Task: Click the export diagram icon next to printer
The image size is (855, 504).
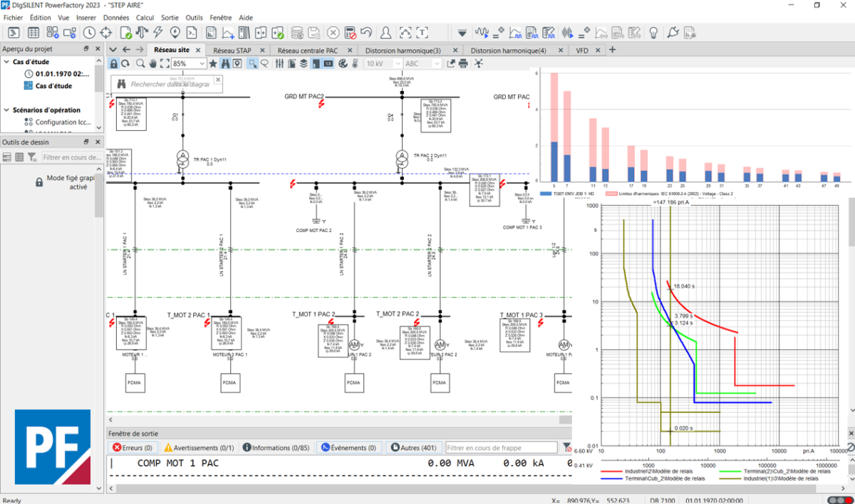Action: (x=451, y=63)
